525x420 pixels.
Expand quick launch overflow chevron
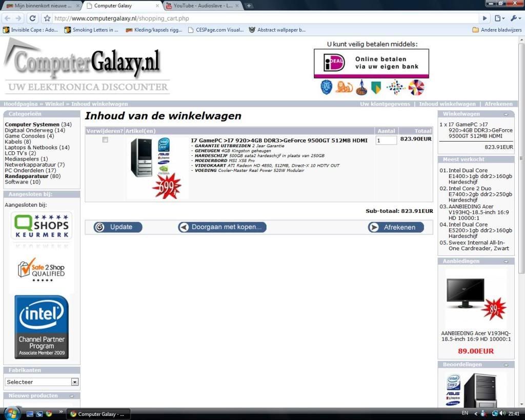[60, 412]
